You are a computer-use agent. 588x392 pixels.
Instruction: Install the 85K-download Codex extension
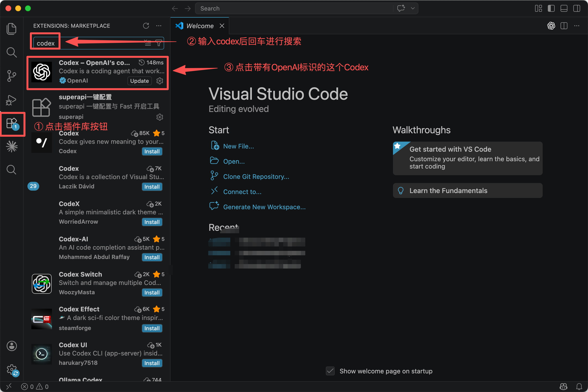152,151
